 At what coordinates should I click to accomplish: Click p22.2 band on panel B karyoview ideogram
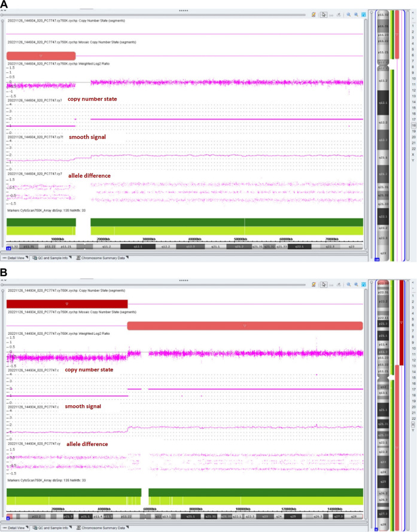coord(383,301)
